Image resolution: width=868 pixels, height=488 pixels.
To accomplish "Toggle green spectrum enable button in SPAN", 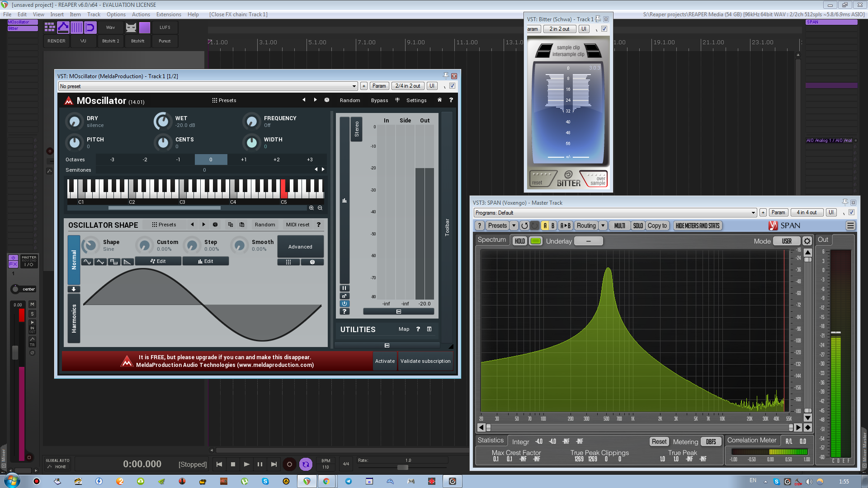I will click(x=536, y=241).
